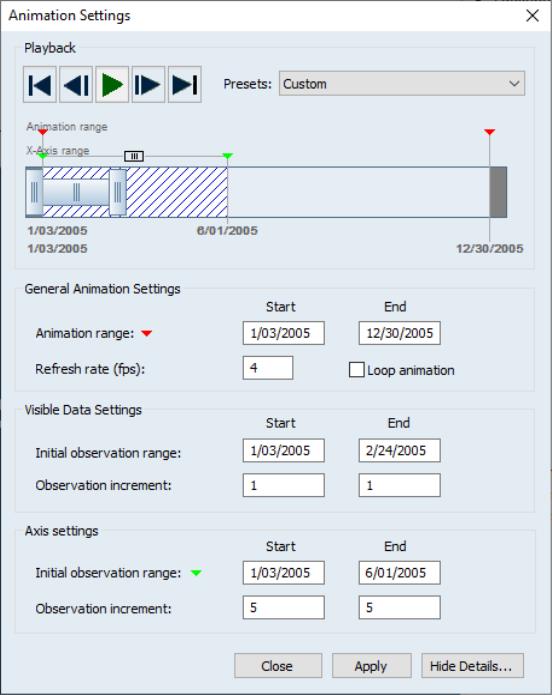Select green X-Axis marker at 6/01/2005
The width and height of the screenshot is (552, 695).
(227, 156)
